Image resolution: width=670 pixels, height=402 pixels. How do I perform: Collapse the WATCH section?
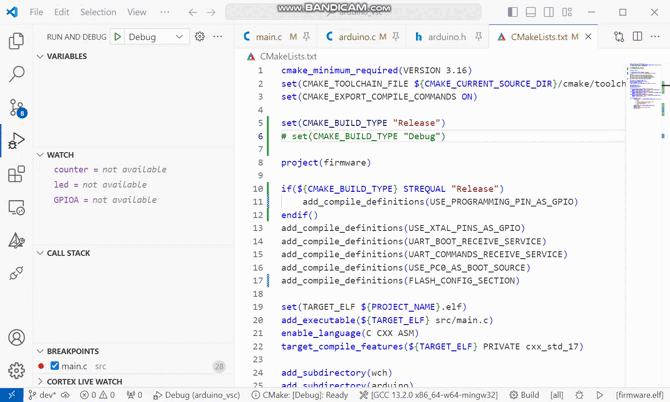[40, 155]
